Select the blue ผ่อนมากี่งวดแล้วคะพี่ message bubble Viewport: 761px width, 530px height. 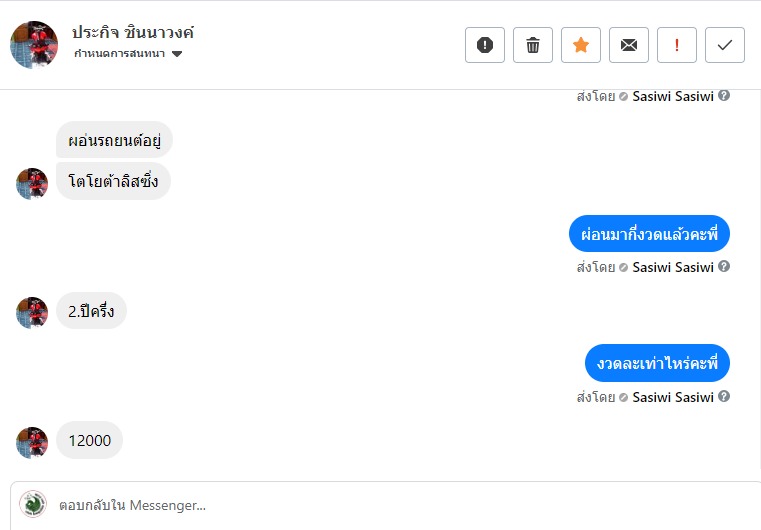pos(649,234)
